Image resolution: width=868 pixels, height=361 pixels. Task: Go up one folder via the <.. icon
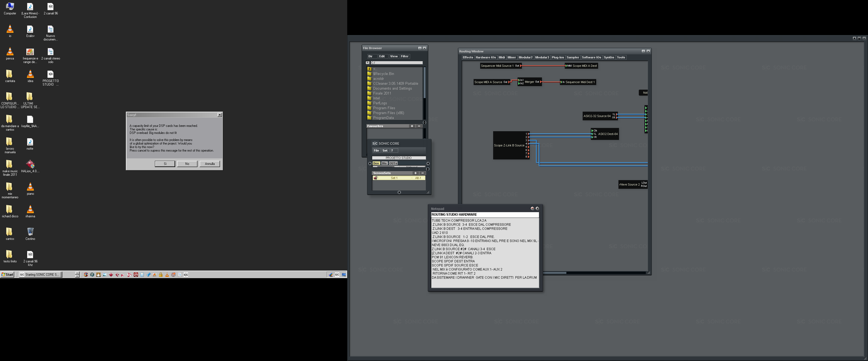[369, 69]
